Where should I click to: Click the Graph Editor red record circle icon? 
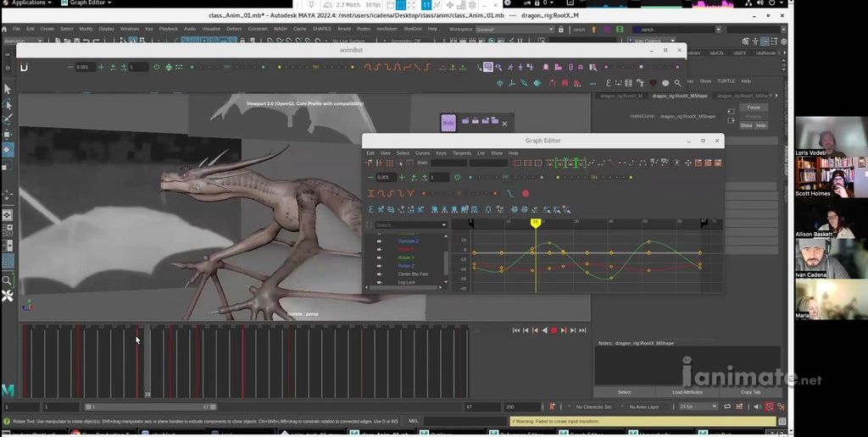(x=526, y=194)
